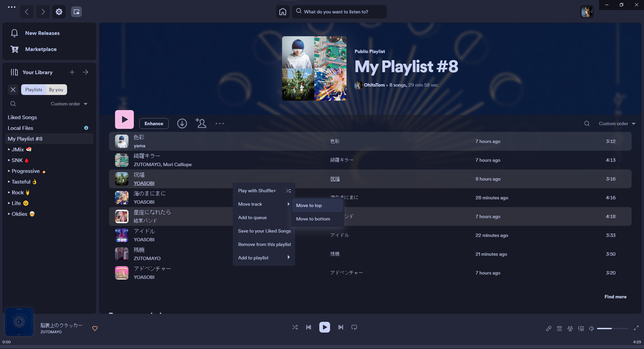The image size is (644, 349).
Task: Enter fullscreen mode
Action: click(636, 328)
